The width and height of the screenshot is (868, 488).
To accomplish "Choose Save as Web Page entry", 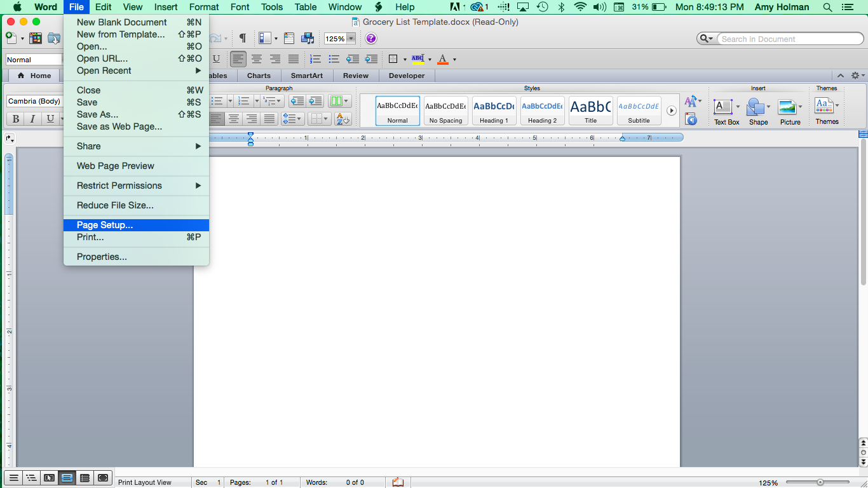I will (x=136, y=126).
